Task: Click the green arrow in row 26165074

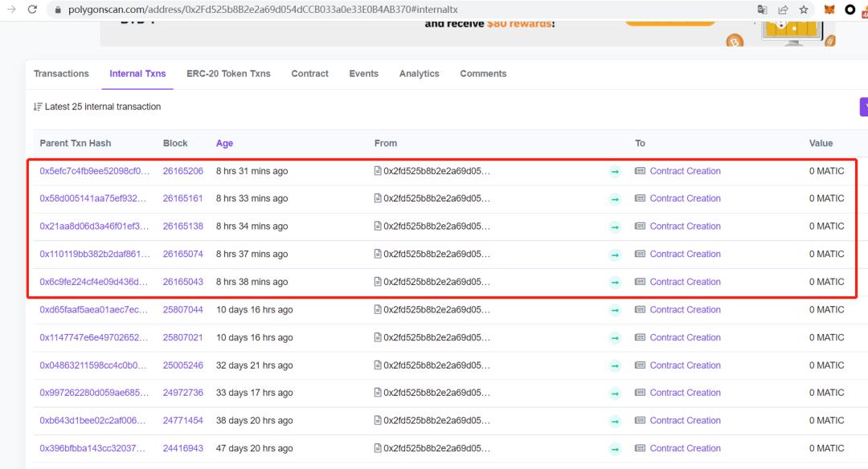Action: click(615, 255)
